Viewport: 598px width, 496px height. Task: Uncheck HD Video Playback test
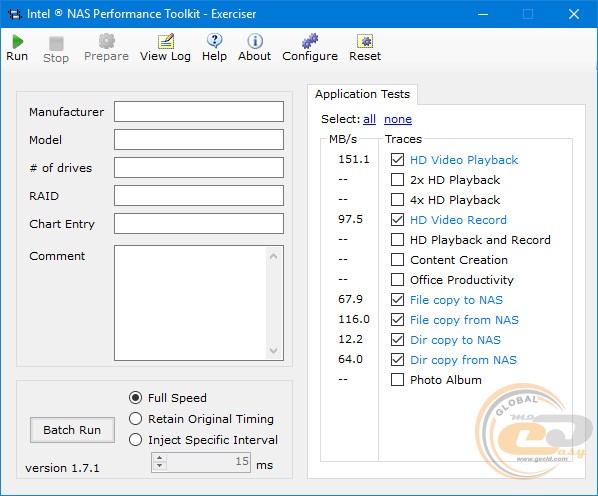click(397, 159)
